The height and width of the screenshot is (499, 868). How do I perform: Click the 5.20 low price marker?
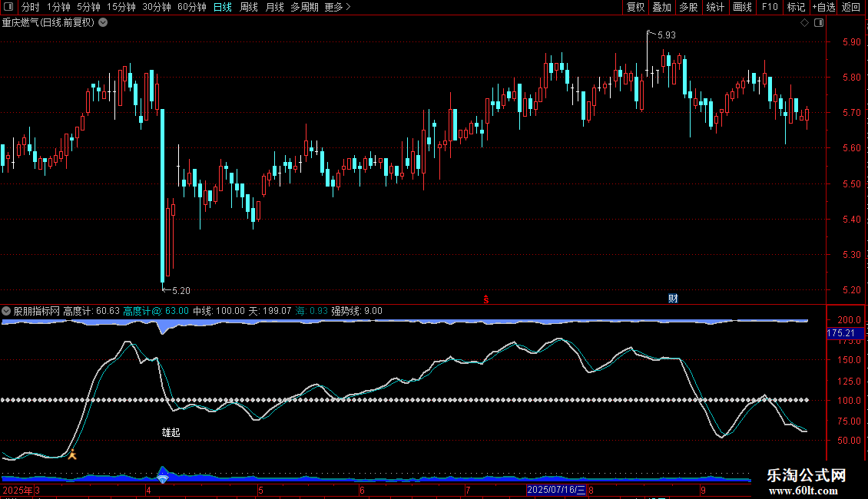tap(181, 290)
